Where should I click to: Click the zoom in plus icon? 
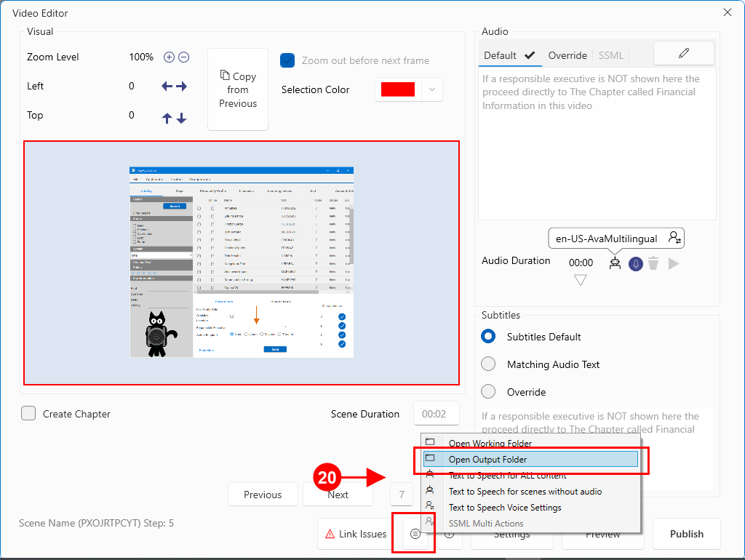tap(169, 57)
